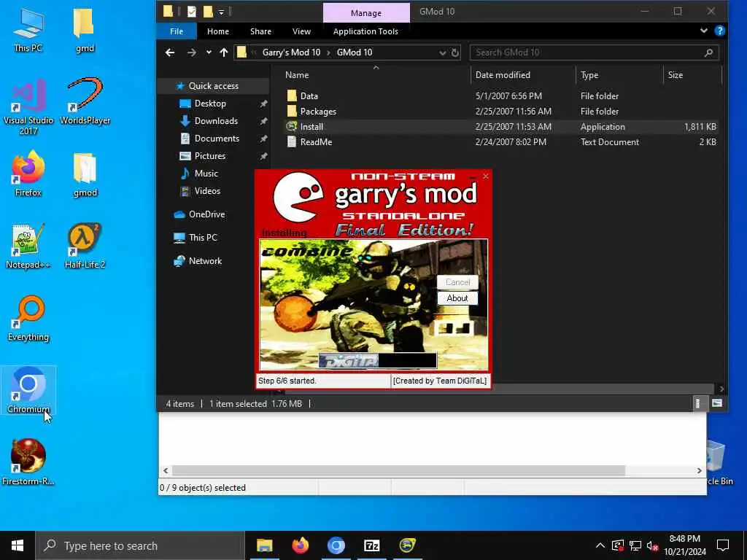Go back in File Explorer

coord(170,52)
